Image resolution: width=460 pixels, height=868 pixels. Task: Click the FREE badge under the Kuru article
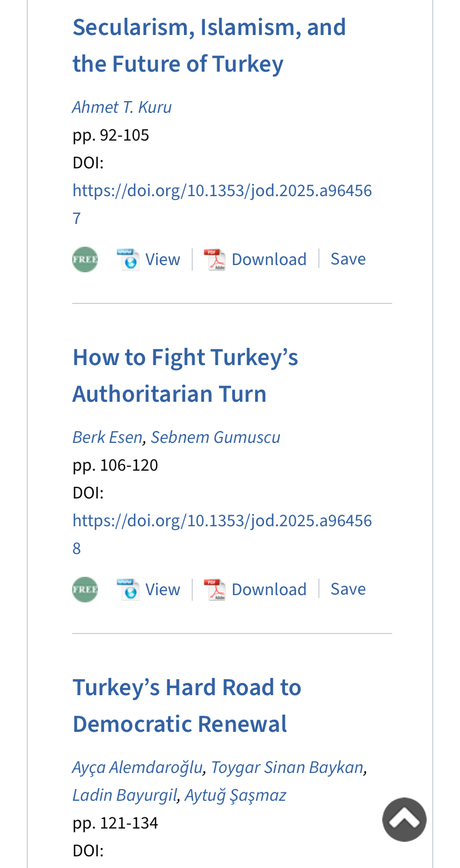85,260
